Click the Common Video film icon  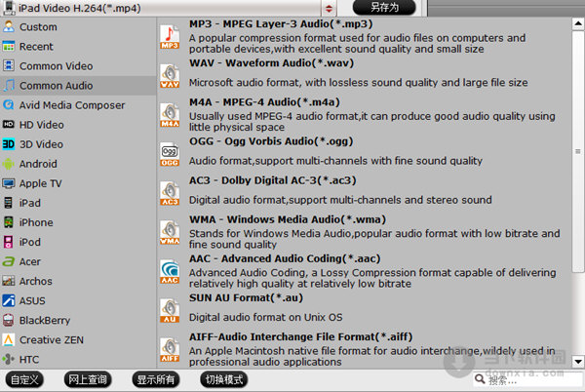(x=8, y=66)
